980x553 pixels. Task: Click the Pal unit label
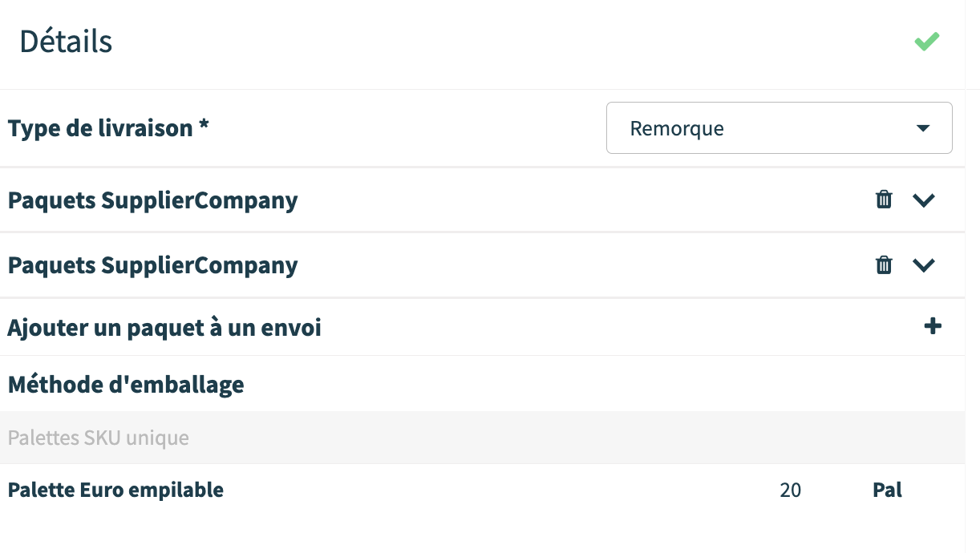pos(888,490)
